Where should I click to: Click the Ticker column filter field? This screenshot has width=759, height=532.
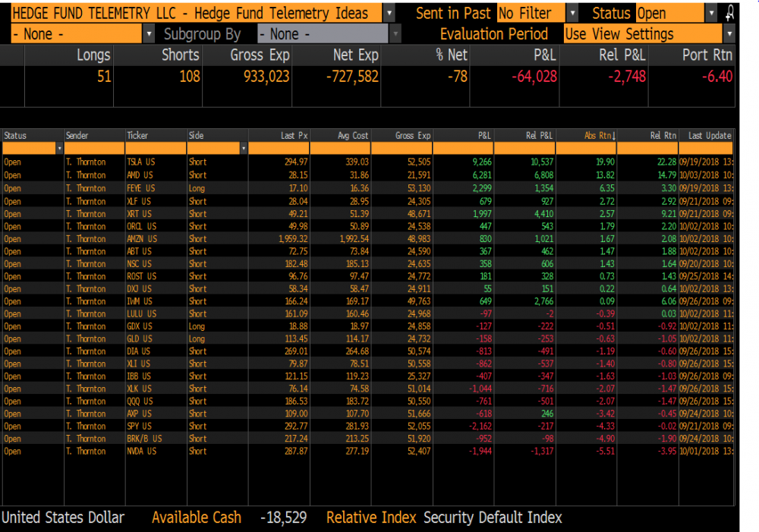click(156, 148)
